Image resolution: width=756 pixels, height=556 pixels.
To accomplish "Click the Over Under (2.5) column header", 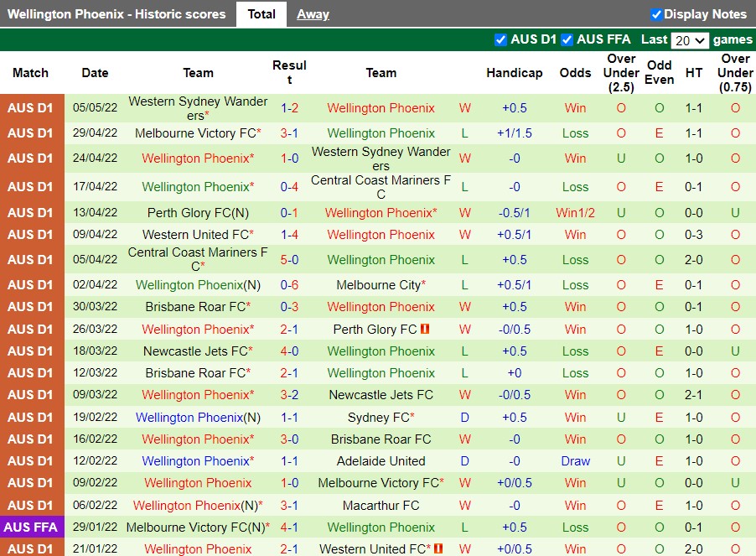I will (x=621, y=73).
